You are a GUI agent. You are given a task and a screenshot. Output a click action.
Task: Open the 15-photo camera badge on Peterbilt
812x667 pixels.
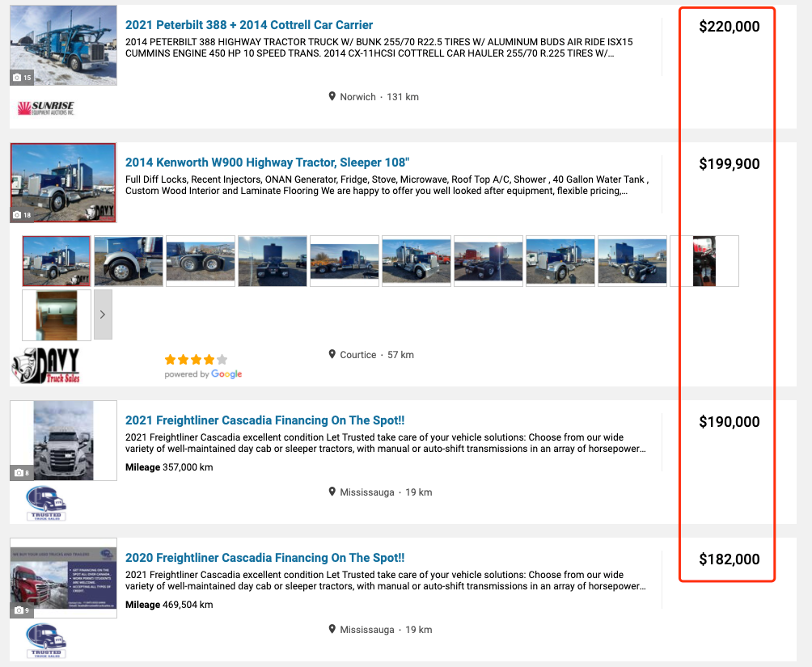[x=22, y=78]
